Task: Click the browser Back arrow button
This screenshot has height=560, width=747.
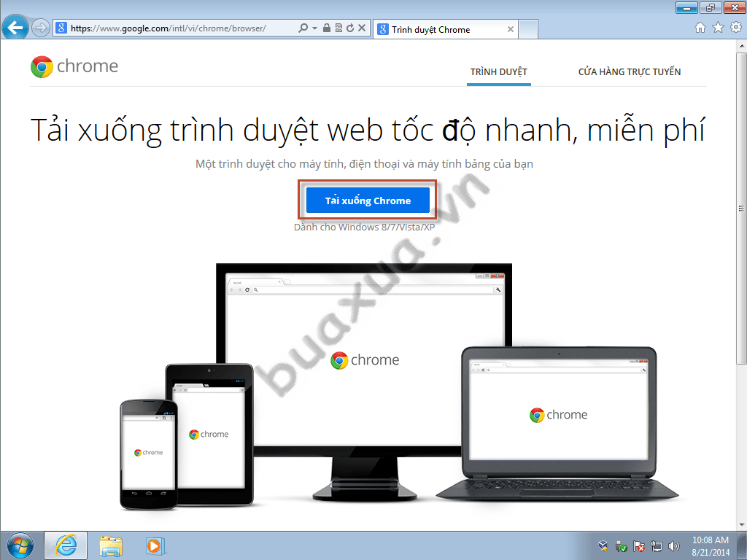Action: coord(15,28)
